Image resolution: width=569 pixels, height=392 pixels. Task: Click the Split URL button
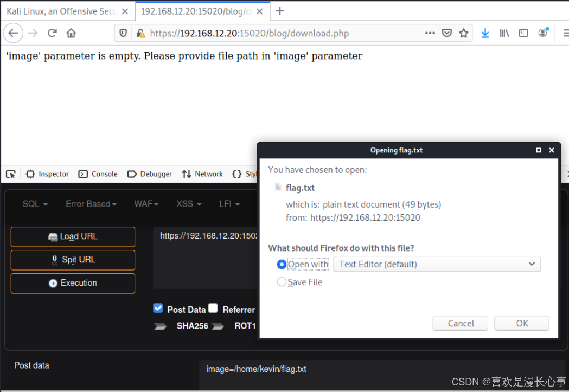(x=73, y=260)
